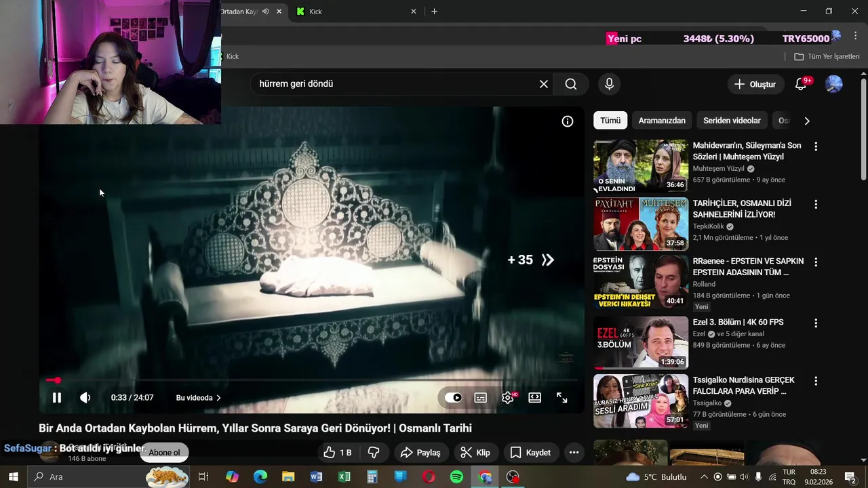Open the account avatar menu
Viewport: 868px width, 488px height.
tap(834, 84)
